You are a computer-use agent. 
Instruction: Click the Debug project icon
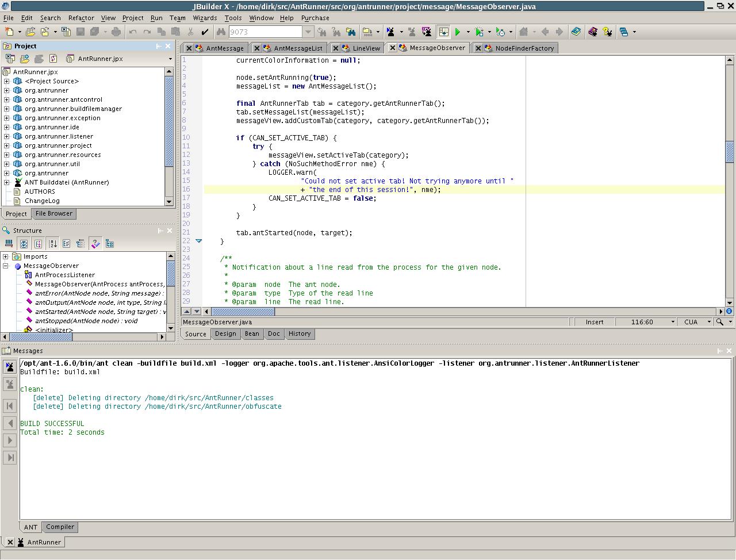[480, 32]
